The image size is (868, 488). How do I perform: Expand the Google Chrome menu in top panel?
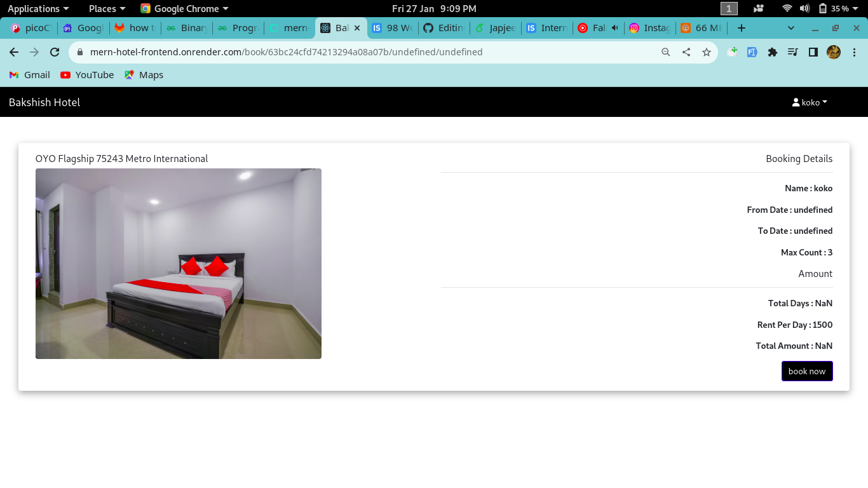tap(184, 8)
